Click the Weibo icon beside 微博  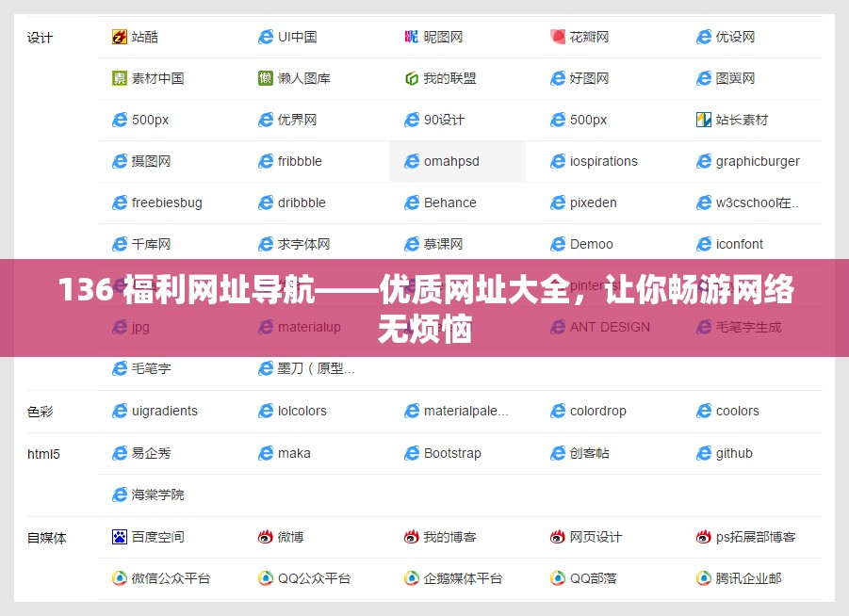click(x=266, y=537)
